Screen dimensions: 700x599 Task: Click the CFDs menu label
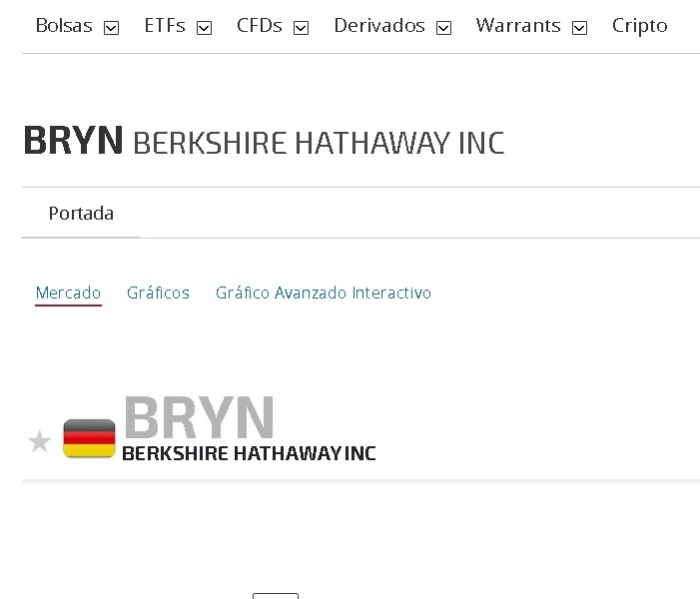[260, 26]
